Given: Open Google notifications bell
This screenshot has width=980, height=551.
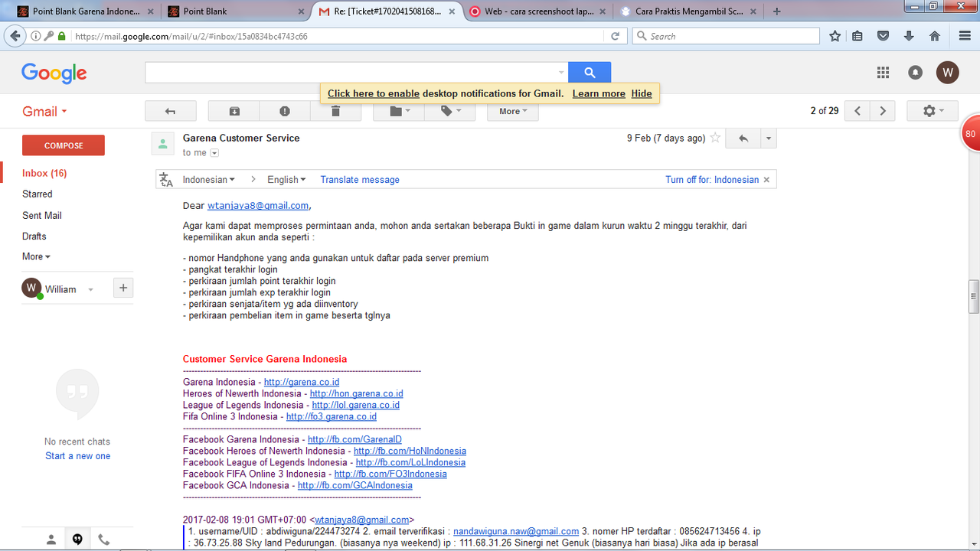Looking at the screenshot, I should 915,73.
